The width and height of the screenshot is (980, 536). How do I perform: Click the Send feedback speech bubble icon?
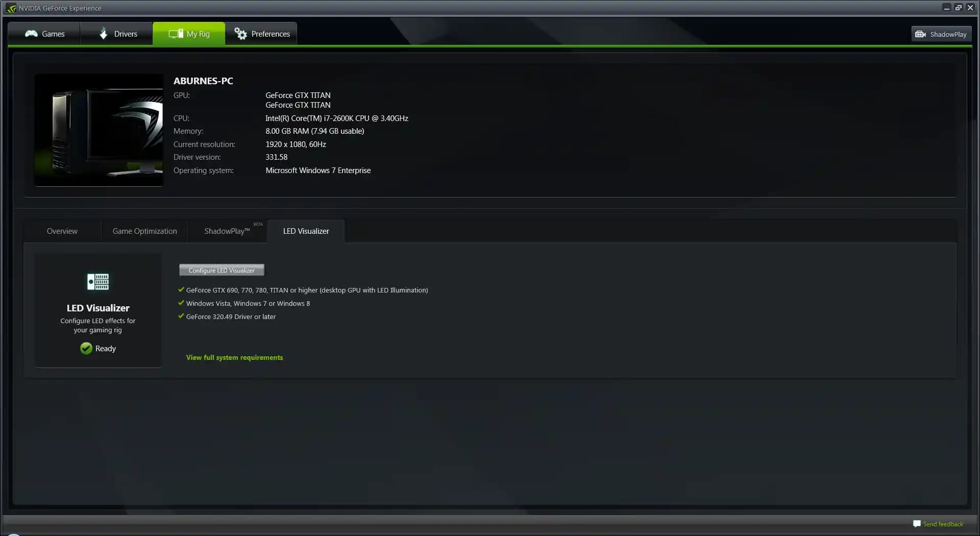917,524
